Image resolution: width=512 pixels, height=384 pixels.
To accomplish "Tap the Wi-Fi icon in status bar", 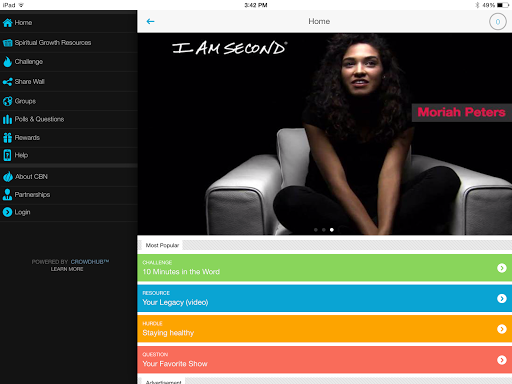I will coord(21,5).
